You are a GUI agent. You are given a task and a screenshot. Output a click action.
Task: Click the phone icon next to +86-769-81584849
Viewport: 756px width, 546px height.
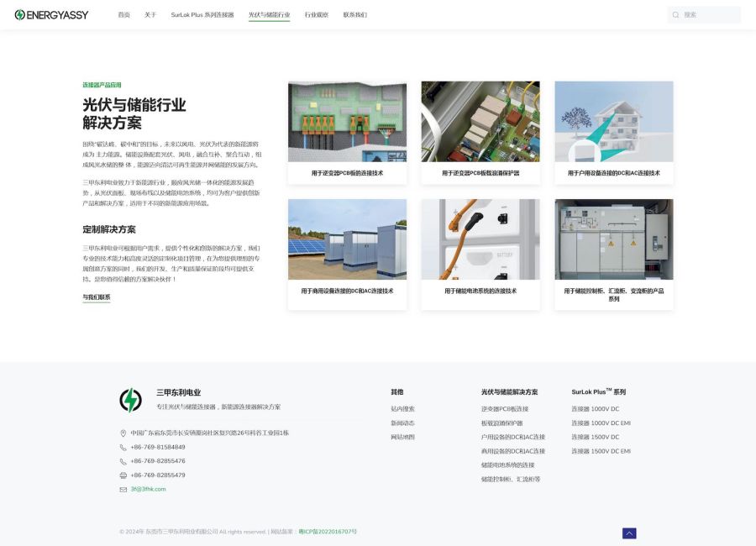click(x=122, y=449)
